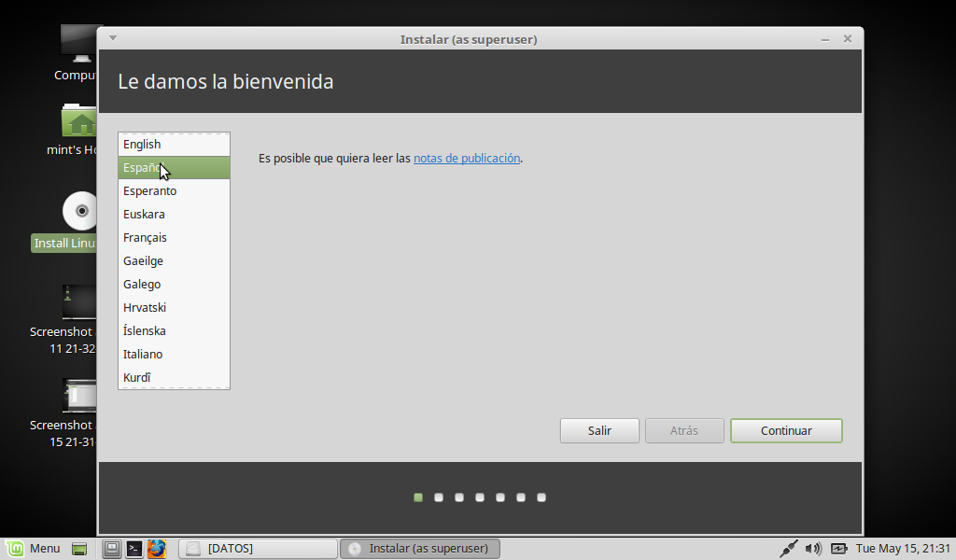This screenshot has width=956, height=560.
Task: Click the Salir button
Action: pyautogui.click(x=599, y=430)
